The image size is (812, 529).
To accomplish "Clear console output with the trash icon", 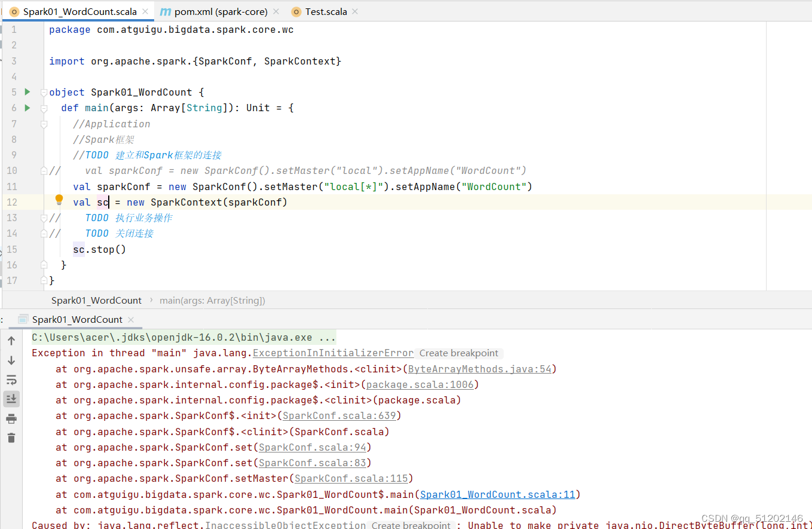I will 11,438.
